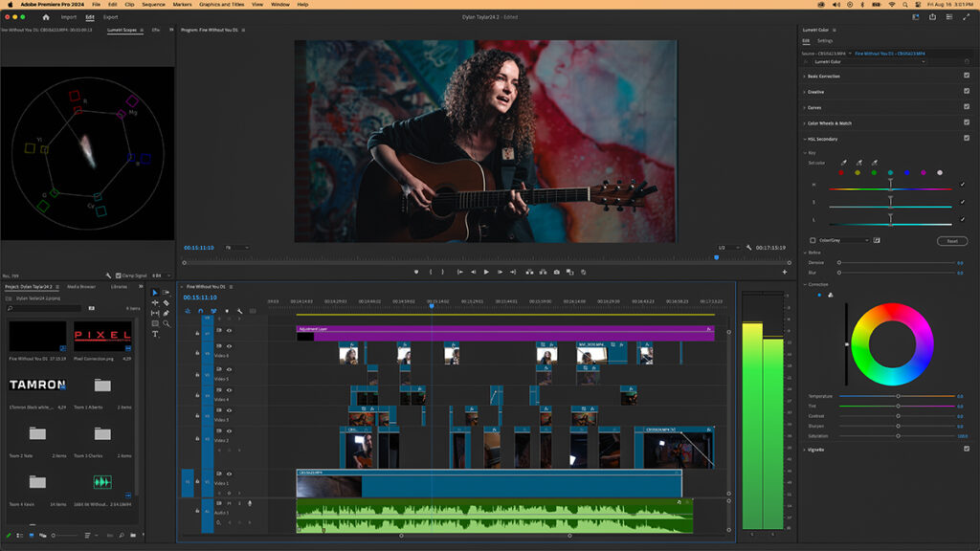Toggle timeline snapping magnet icon
This screenshot has width=980, height=551.
point(201,311)
